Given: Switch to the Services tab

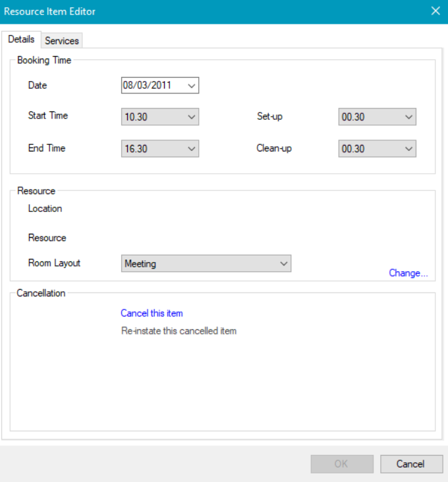Looking at the screenshot, I should click(x=62, y=41).
